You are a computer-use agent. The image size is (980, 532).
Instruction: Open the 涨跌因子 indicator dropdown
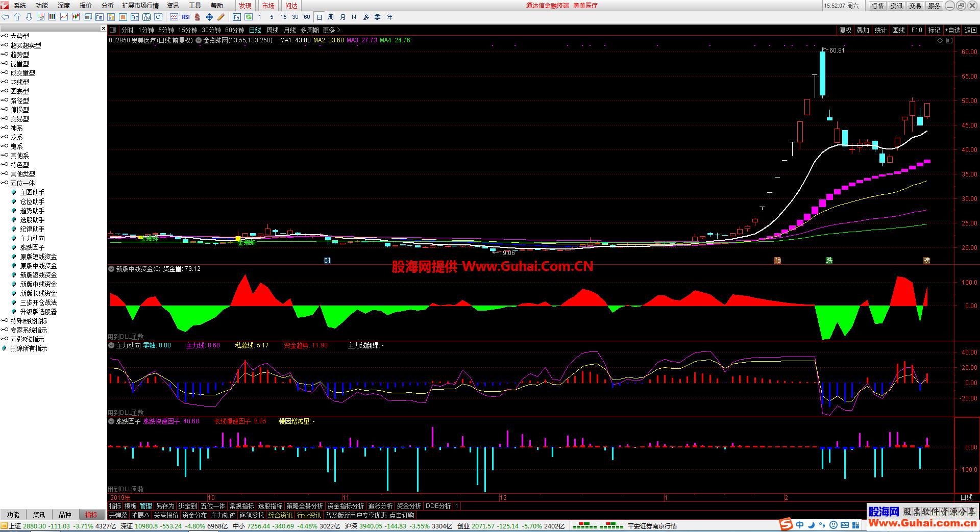click(111, 421)
